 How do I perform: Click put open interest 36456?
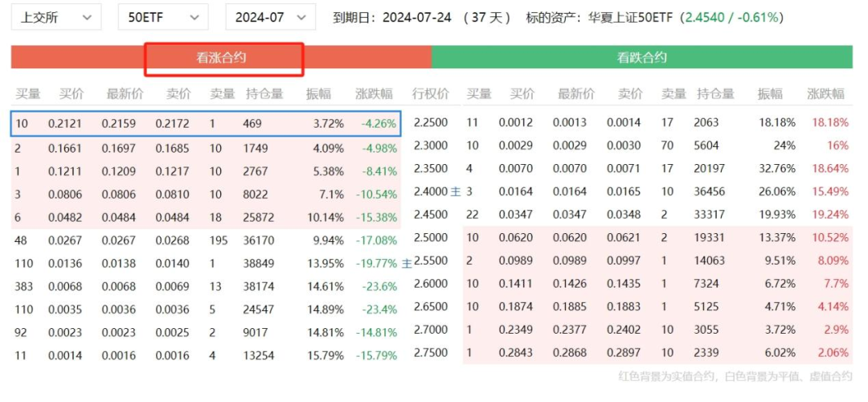[x=712, y=191]
